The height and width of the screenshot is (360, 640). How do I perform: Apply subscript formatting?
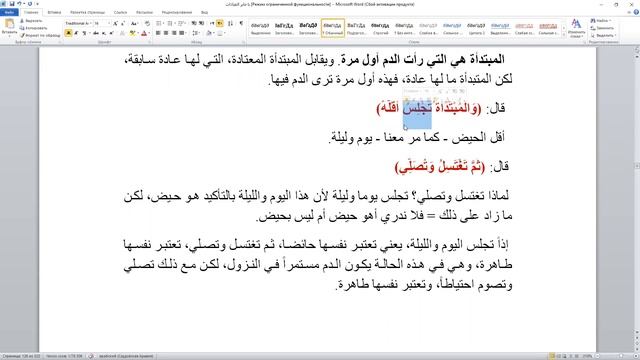(x=104, y=33)
